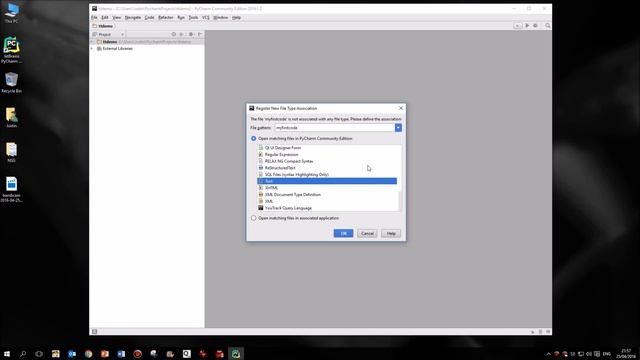
Task: Open the Window menu
Action: coord(221,18)
